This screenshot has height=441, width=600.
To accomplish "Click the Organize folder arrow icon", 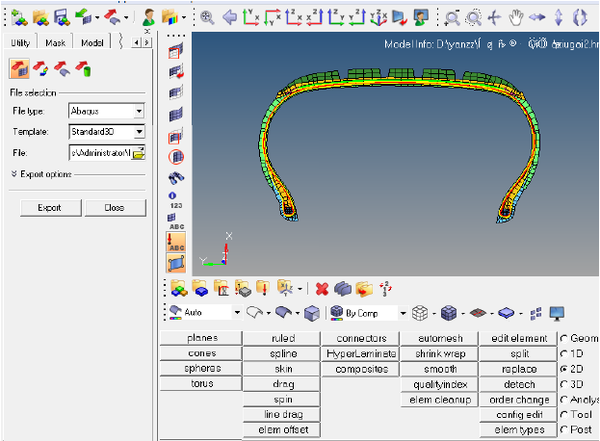I will [x=364, y=289].
